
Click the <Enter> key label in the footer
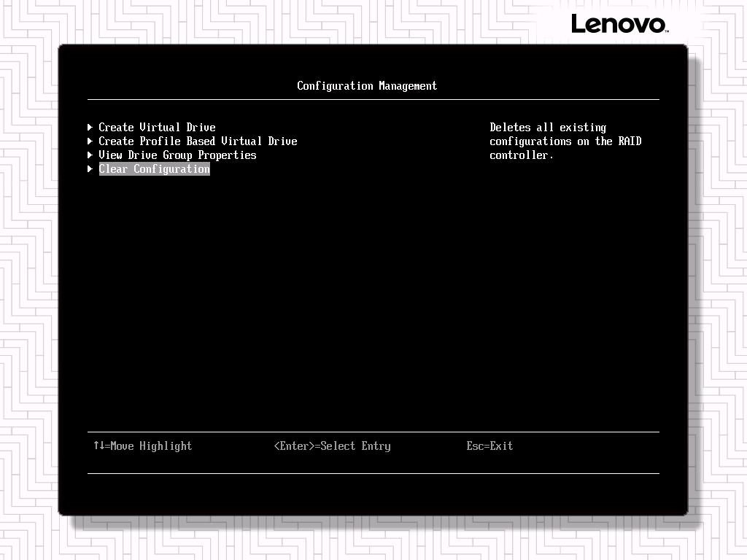[295, 446]
